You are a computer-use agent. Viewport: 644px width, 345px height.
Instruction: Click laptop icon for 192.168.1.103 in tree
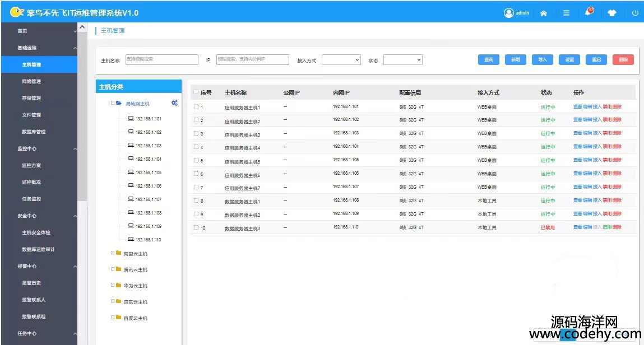pyautogui.click(x=131, y=145)
